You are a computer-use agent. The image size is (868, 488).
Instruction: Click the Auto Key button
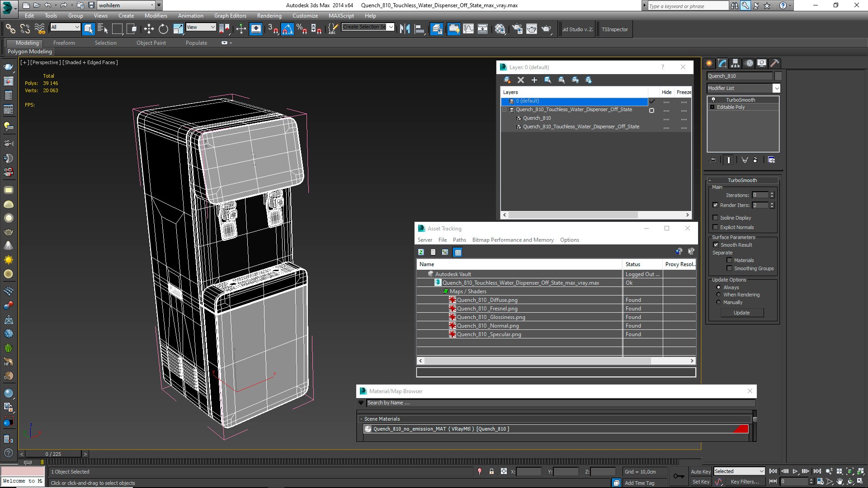point(700,471)
